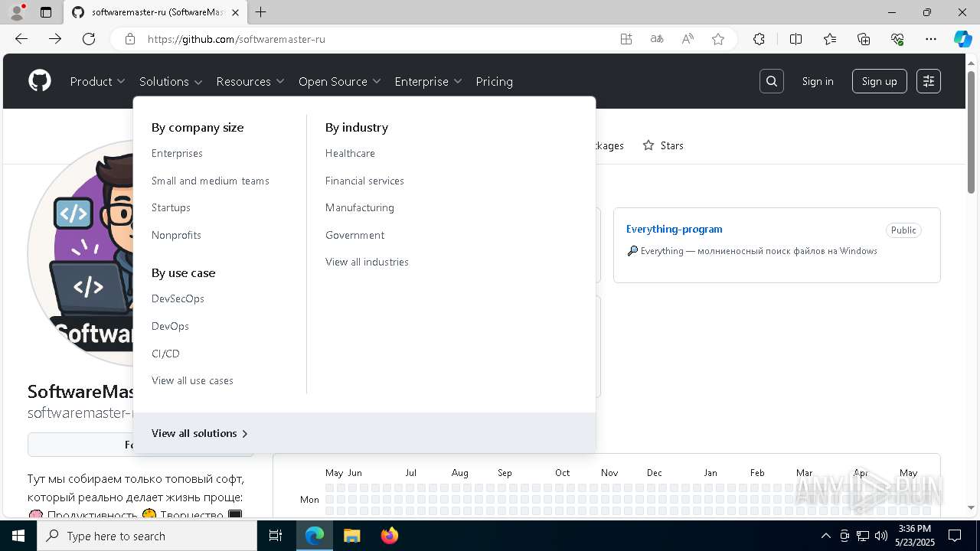
Task: Collapse the Solutions dropdown
Action: [x=171, y=81]
